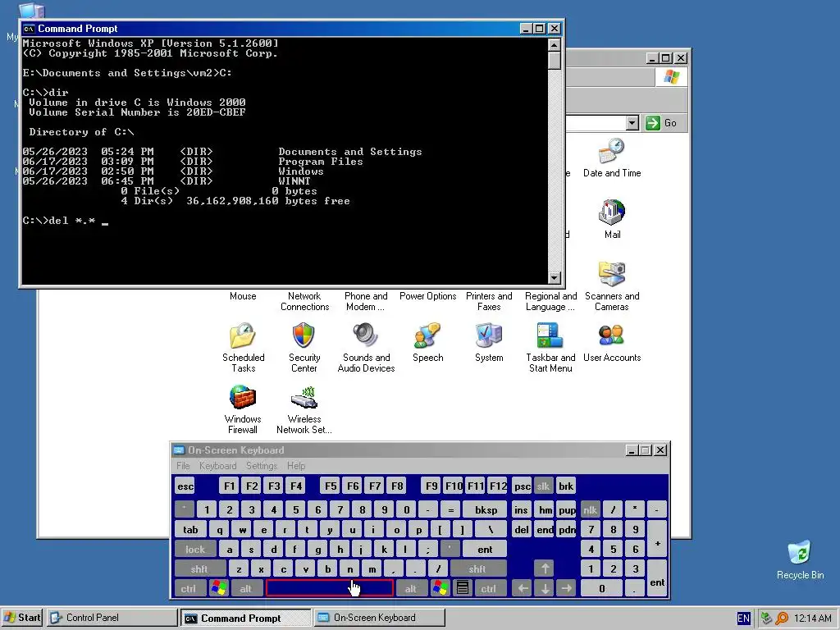The height and width of the screenshot is (630, 840).
Task: Open the System icon
Action: 489,342
